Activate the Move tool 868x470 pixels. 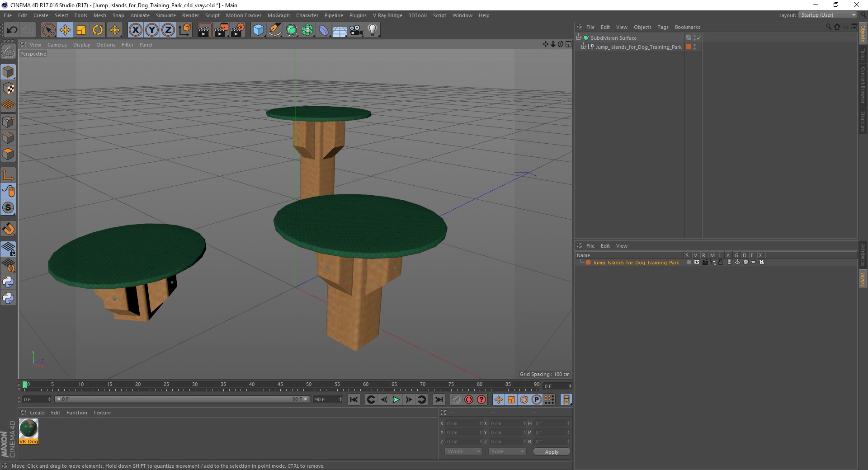click(x=65, y=30)
